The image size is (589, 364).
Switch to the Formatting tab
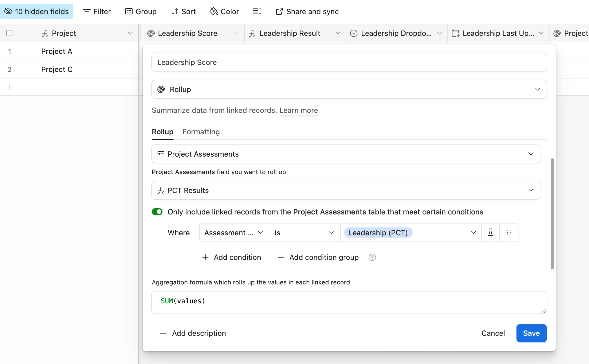pyautogui.click(x=201, y=132)
